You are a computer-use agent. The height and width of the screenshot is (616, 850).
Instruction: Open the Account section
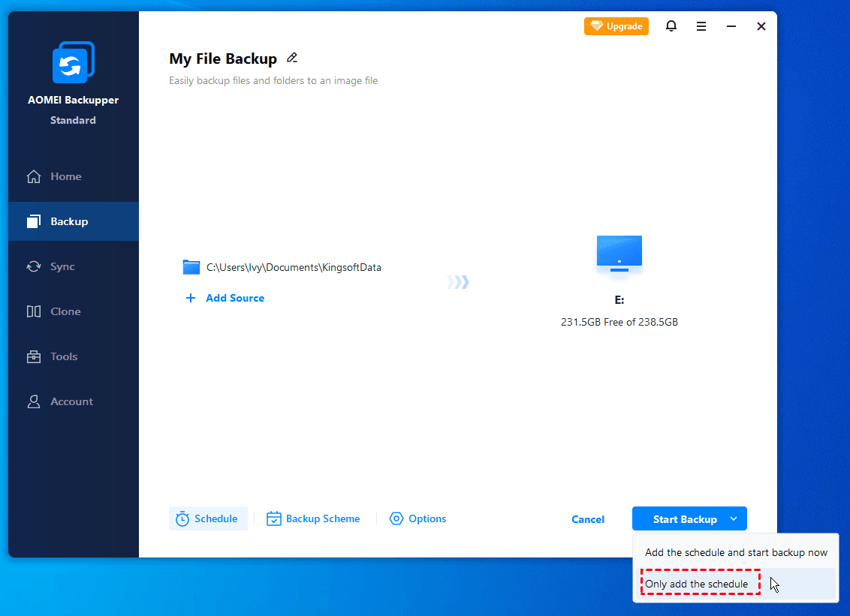[73, 401]
